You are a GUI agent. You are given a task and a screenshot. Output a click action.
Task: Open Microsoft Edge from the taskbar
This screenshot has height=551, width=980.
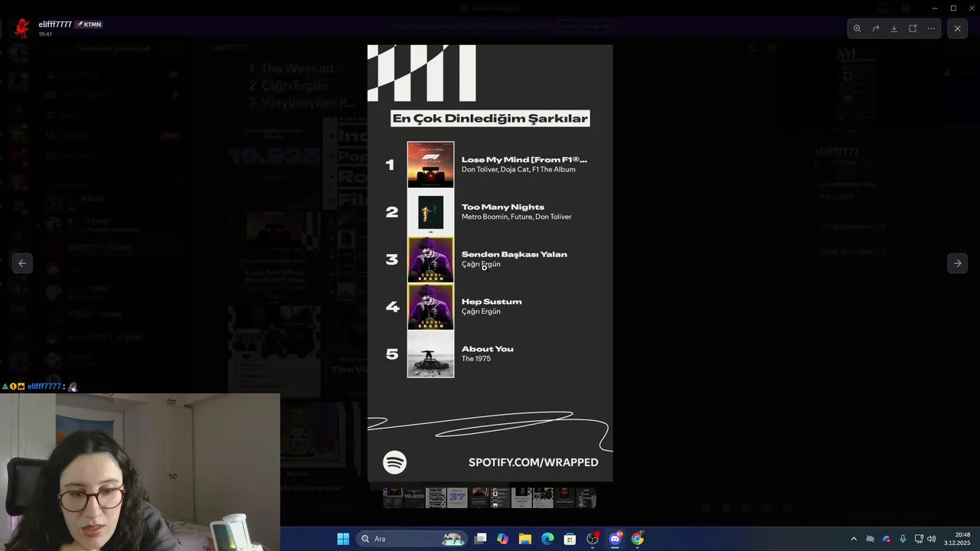547,539
